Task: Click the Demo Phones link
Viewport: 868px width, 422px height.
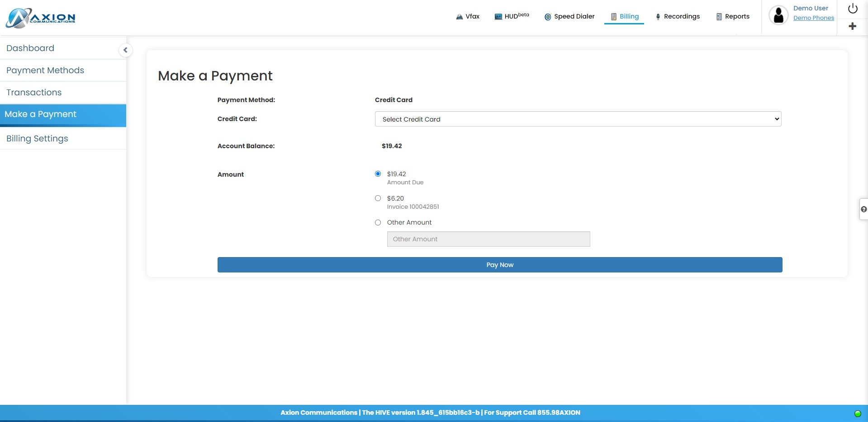Action: (x=814, y=18)
